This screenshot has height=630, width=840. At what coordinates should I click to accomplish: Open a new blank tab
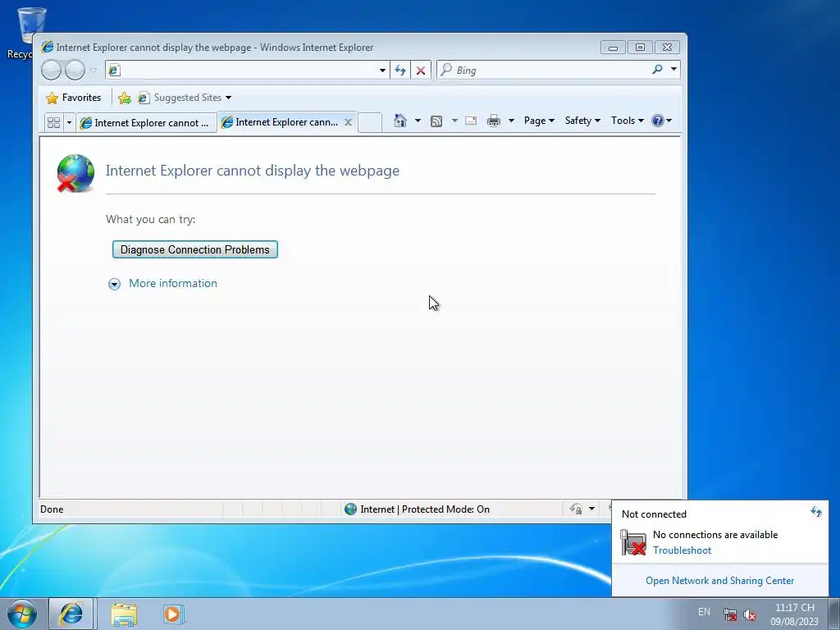click(370, 123)
